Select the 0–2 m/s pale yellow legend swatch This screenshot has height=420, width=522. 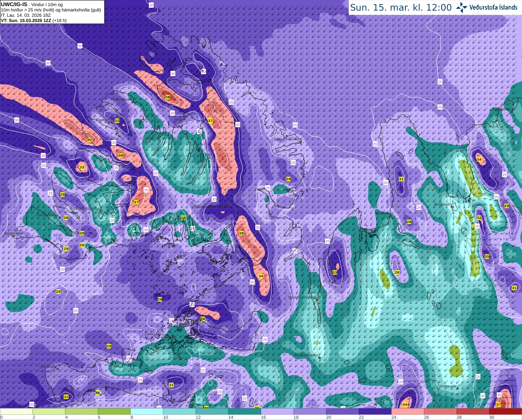[16, 411]
